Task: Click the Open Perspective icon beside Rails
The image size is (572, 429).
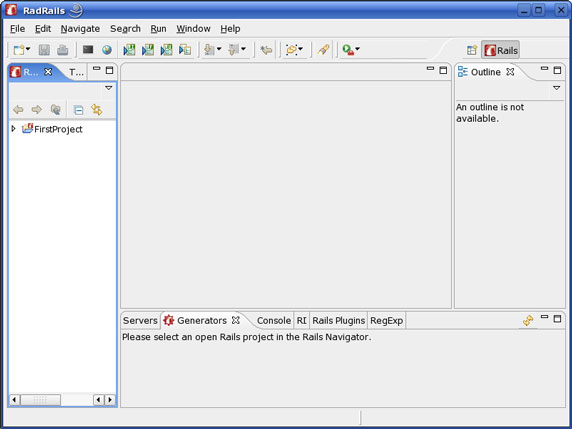Action: pyautogui.click(x=472, y=50)
